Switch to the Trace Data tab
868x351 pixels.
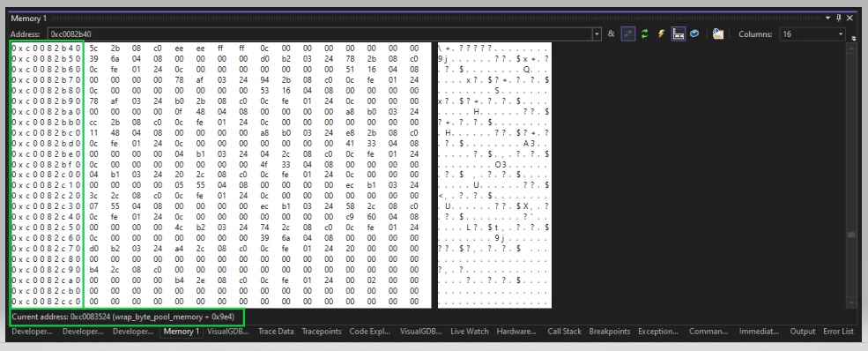(276, 331)
